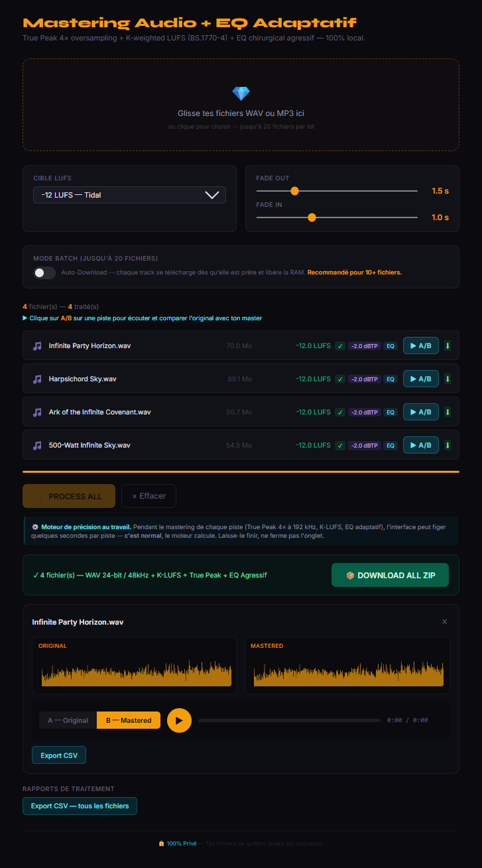Click file name 500-Watt Infinite Sky.wav

click(x=90, y=445)
